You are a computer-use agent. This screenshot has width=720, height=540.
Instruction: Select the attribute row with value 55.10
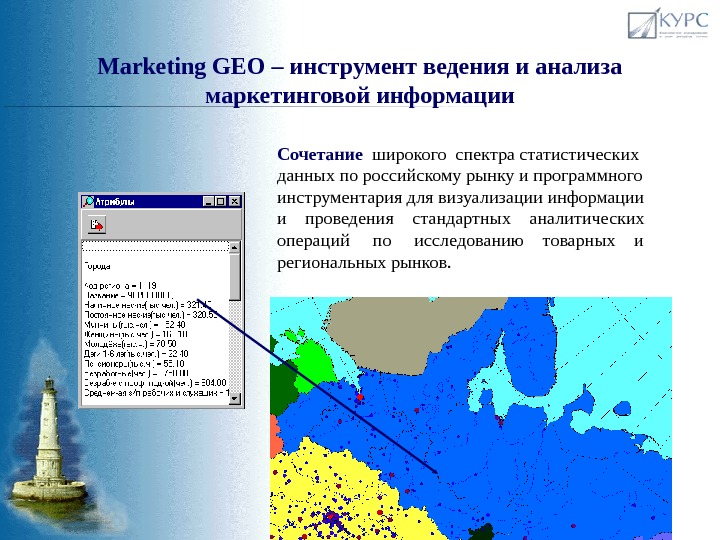pyautogui.click(x=134, y=364)
